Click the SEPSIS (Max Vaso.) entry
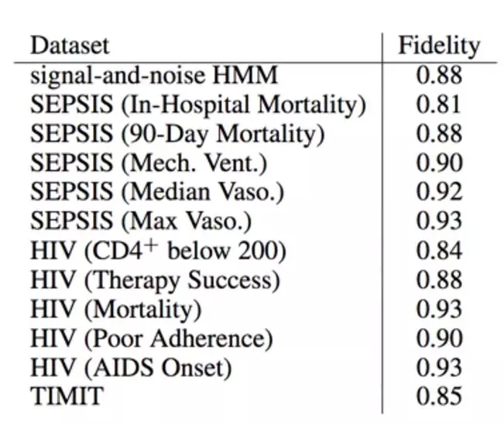The height and width of the screenshot is (425, 504). (141, 221)
